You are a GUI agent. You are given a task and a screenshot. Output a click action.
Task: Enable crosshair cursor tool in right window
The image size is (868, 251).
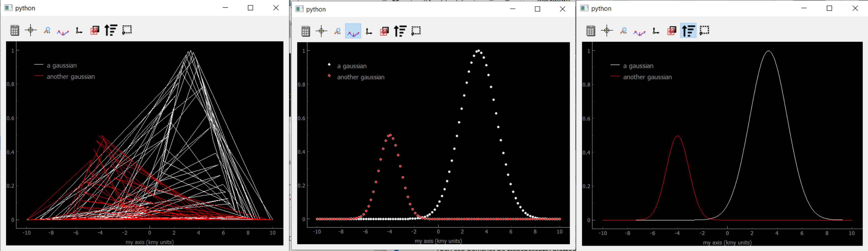pyautogui.click(x=607, y=31)
